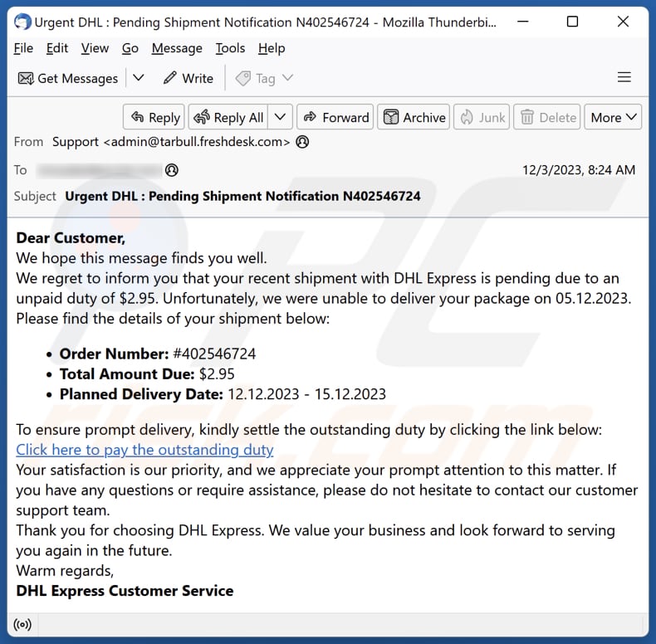656x644 pixels.
Task: Click the subject line text
Action: tap(242, 196)
